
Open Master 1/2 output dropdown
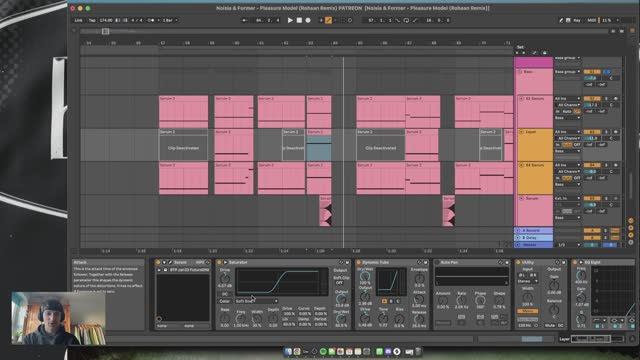[x=567, y=244]
